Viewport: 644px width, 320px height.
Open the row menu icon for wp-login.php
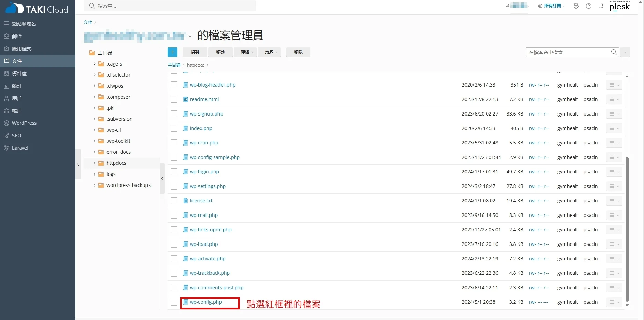(x=614, y=172)
